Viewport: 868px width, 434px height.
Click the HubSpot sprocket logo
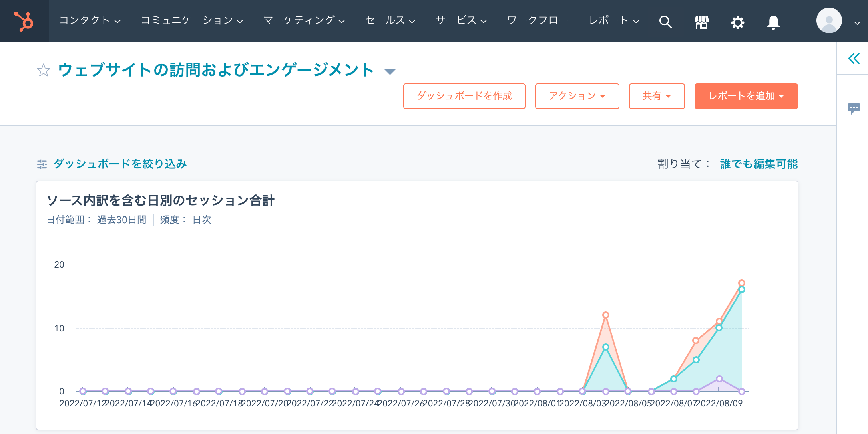point(24,21)
